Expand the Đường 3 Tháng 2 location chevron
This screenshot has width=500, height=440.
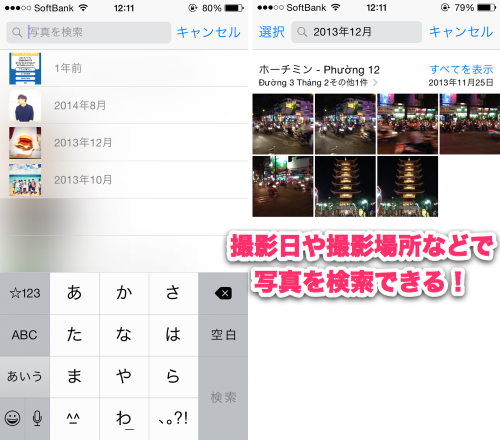click(375, 82)
